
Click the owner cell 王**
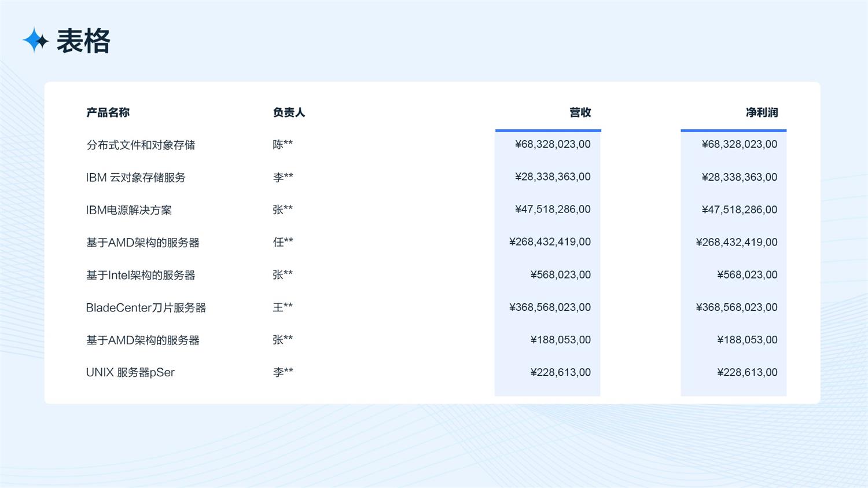(x=283, y=307)
